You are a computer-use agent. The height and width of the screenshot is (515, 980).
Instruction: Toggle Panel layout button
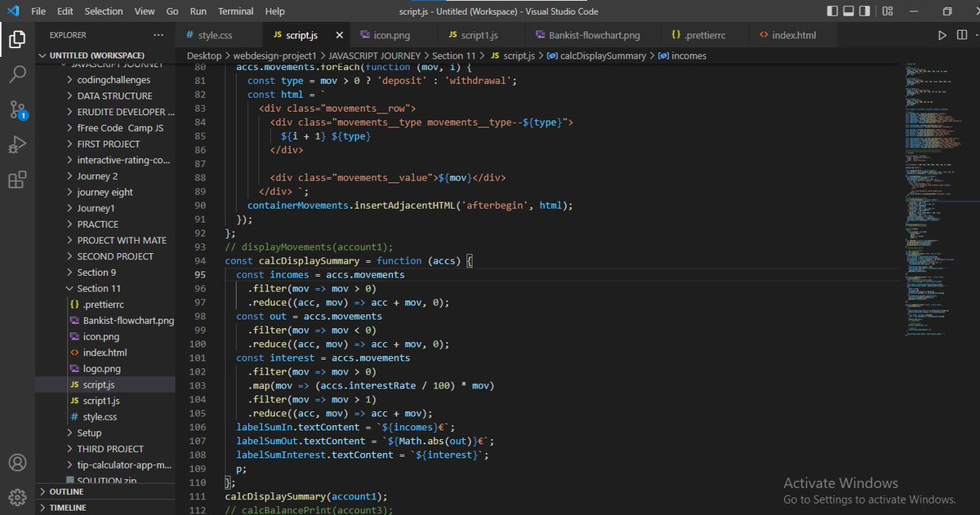pos(849,11)
